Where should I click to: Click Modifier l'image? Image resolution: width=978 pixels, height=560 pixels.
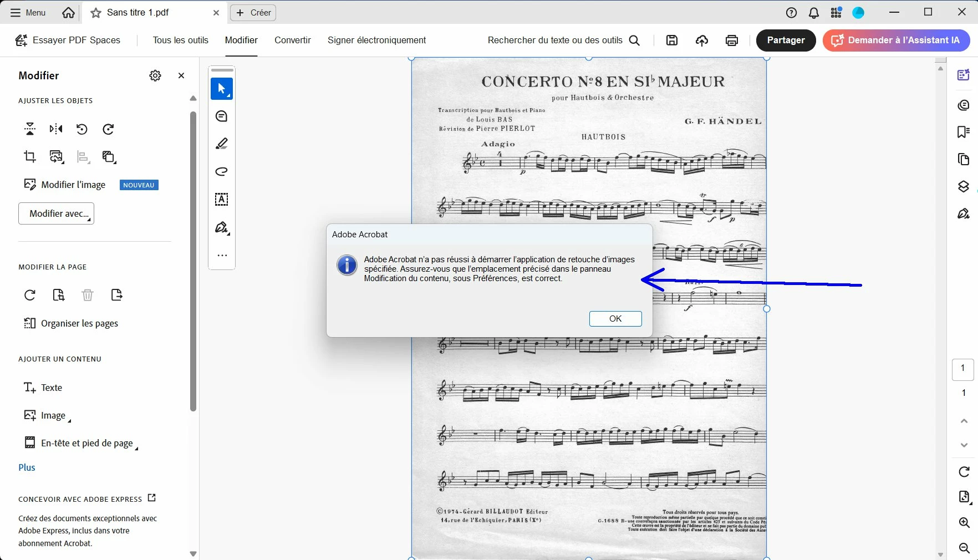[64, 185]
